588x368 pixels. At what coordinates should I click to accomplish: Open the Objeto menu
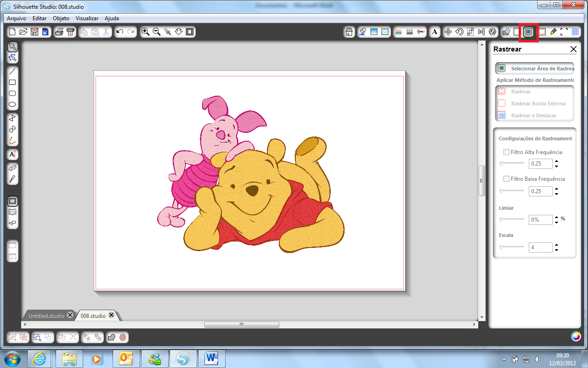click(61, 18)
